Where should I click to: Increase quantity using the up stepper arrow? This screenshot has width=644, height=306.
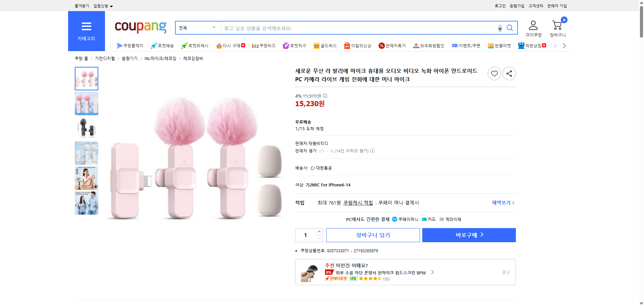319,231
